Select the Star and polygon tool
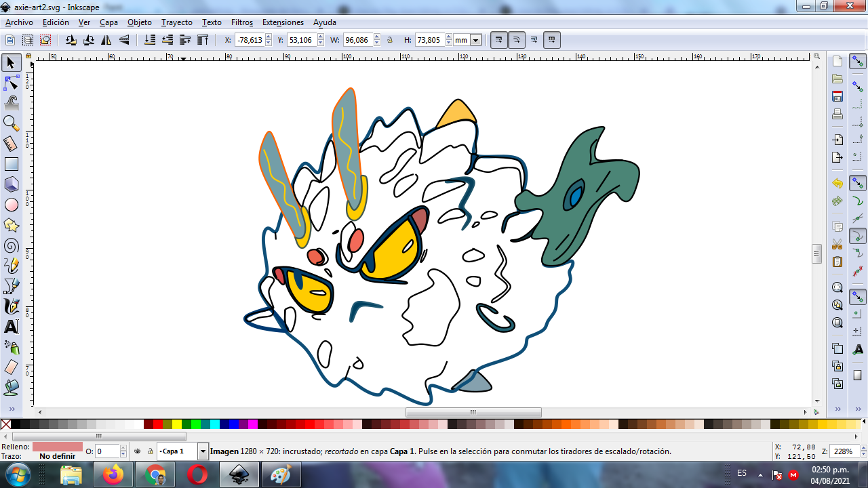 click(11, 225)
